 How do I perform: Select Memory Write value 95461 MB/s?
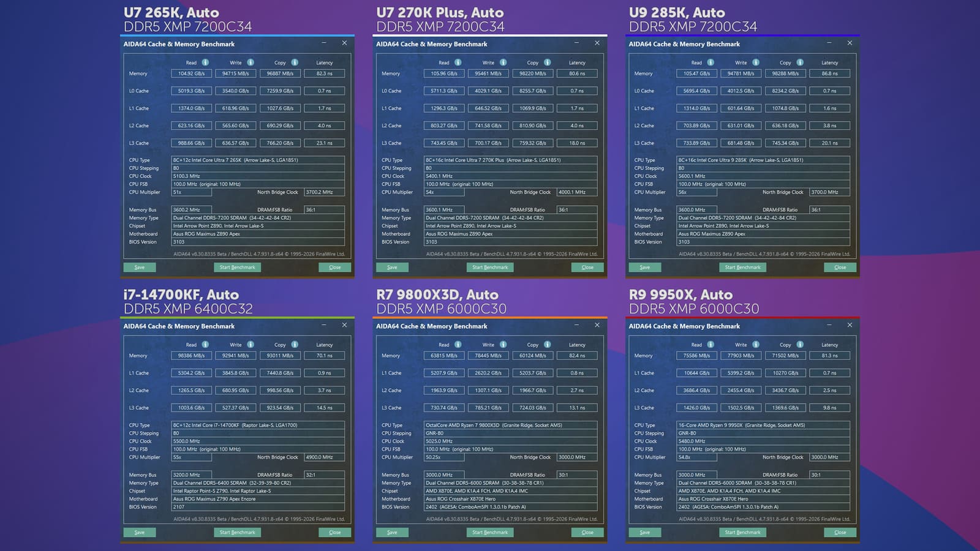coord(488,73)
